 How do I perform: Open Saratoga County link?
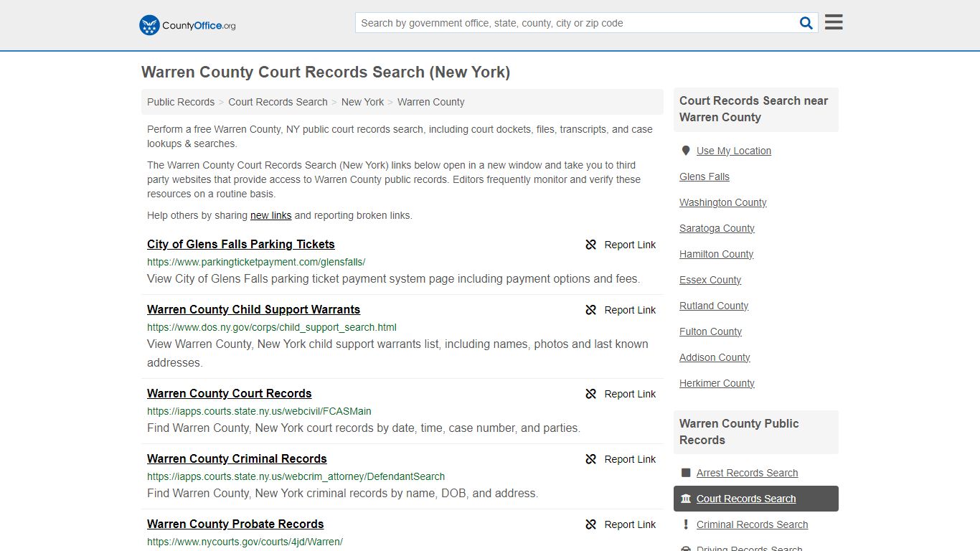point(717,228)
